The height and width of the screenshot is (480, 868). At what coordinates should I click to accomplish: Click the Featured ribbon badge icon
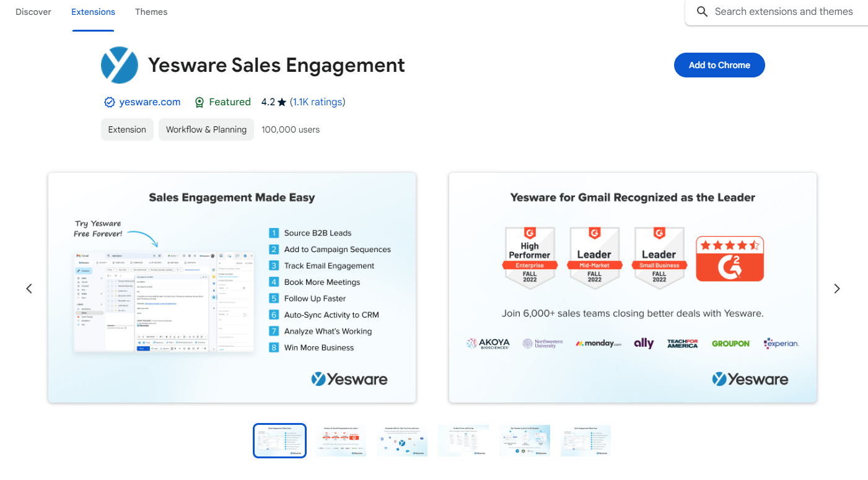(x=199, y=102)
